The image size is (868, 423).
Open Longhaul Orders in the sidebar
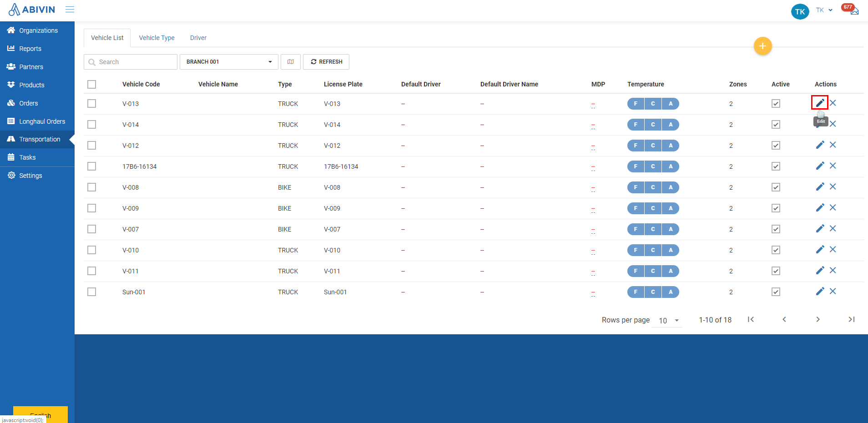(37, 121)
